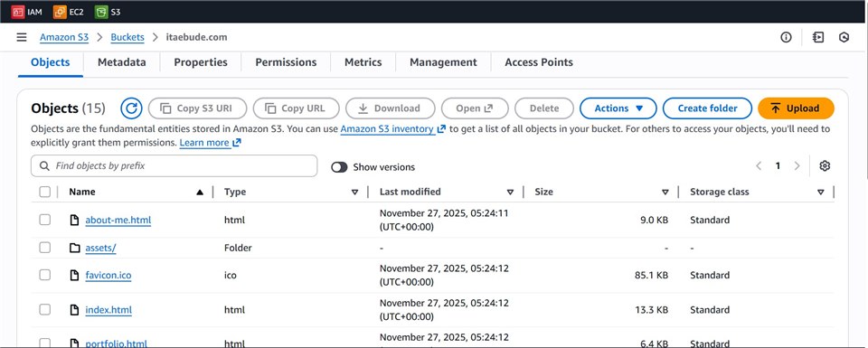Sort by Size column arrow

pos(665,192)
